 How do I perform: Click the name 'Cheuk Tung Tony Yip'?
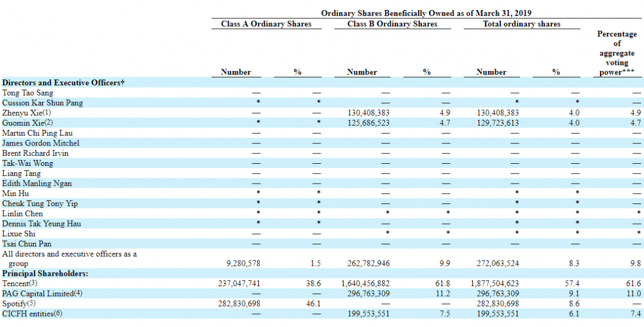tap(40, 204)
